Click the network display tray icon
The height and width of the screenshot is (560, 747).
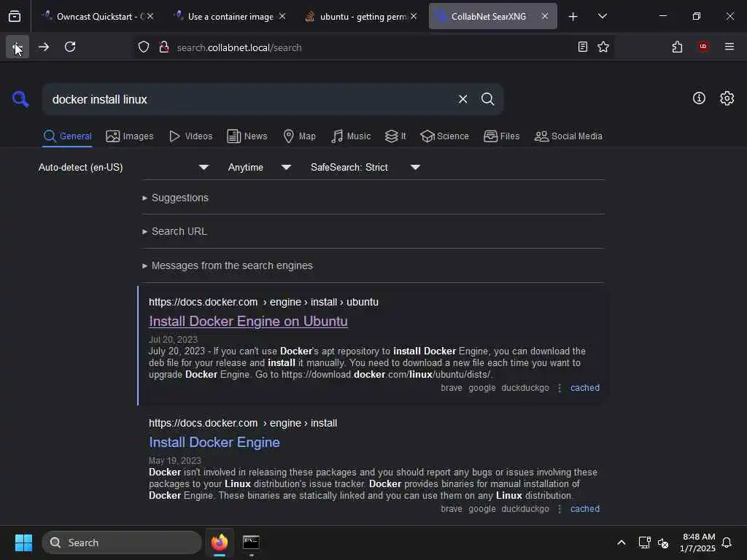[x=644, y=542]
